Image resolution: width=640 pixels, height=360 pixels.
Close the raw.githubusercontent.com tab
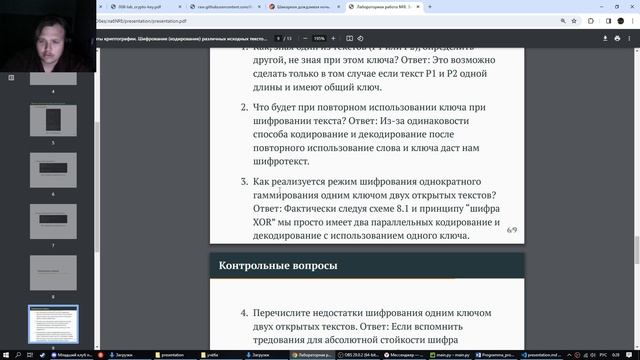pyautogui.click(x=259, y=7)
